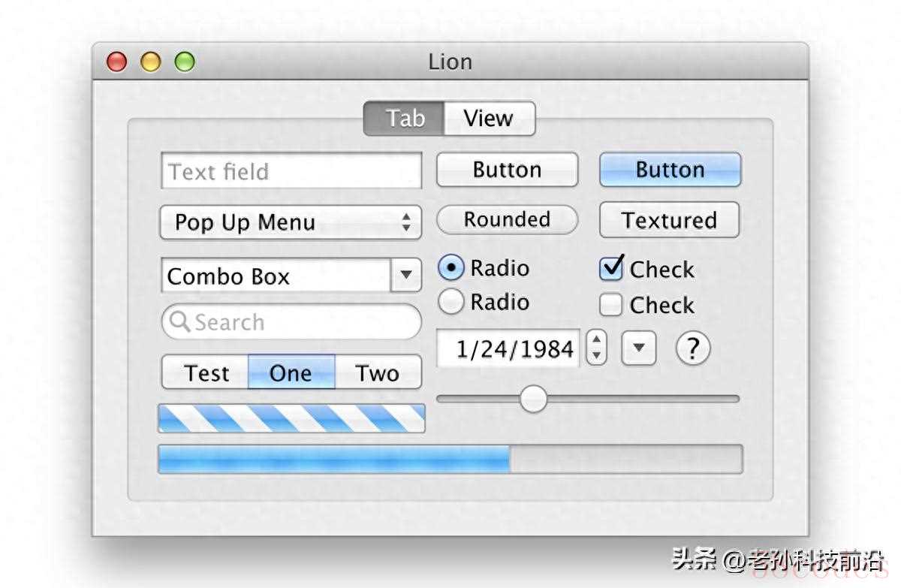Click the date stepper arrows
This screenshot has width=901, height=588.
pos(596,348)
